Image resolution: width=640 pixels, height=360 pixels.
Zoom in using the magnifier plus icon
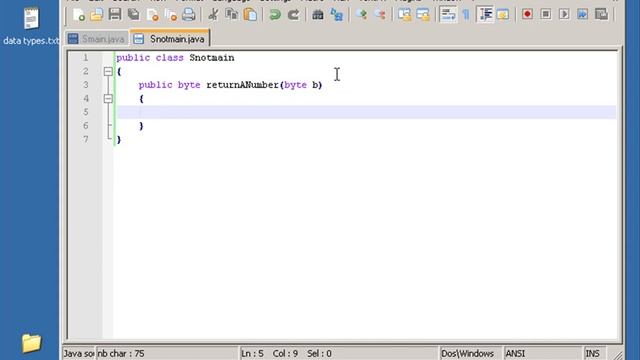[x=361, y=15]
